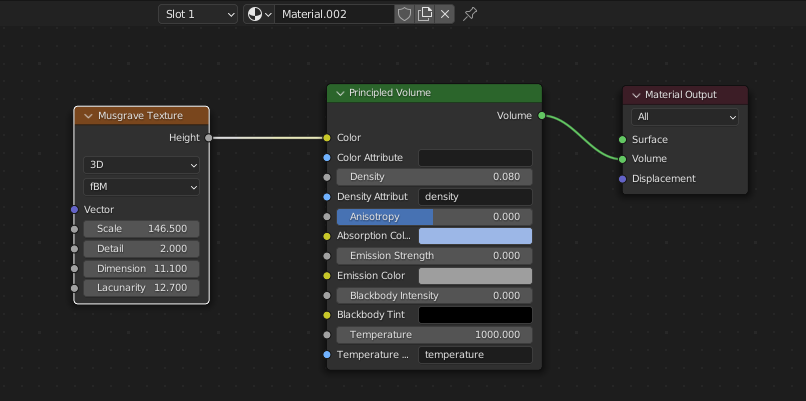Click the Displacement input socket
The width and height of the screenshot is (806, 401).
[x=622, y=179]
